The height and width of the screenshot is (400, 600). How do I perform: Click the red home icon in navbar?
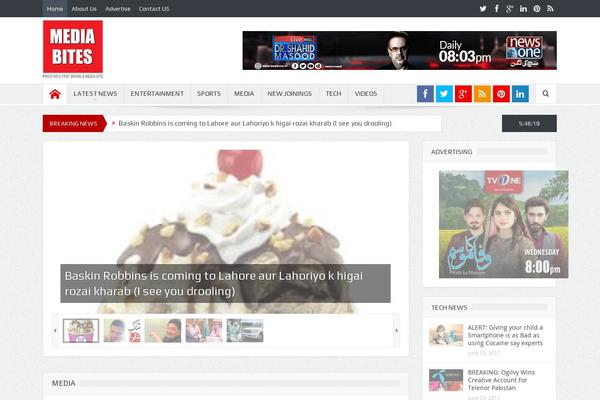(55, 94)
